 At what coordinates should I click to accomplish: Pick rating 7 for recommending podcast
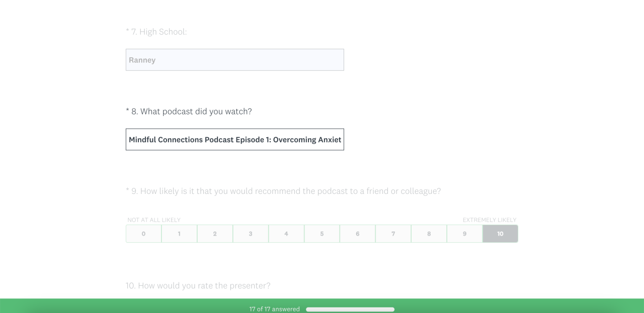393,234
